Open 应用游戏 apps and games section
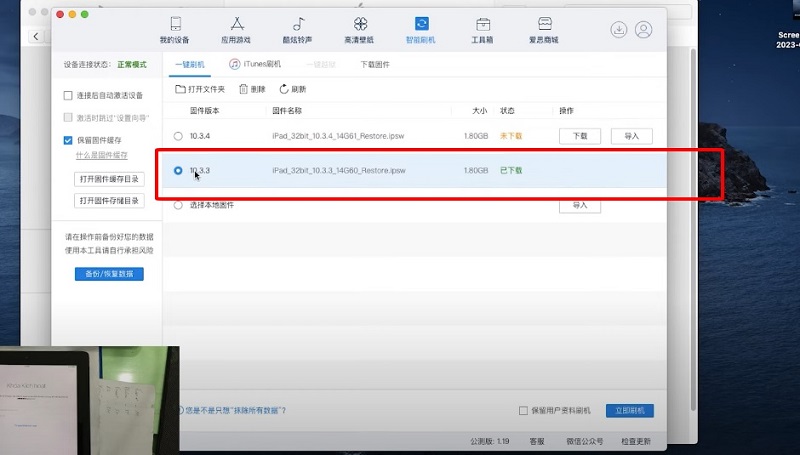 pyautogui.click(x=236, y=30)
